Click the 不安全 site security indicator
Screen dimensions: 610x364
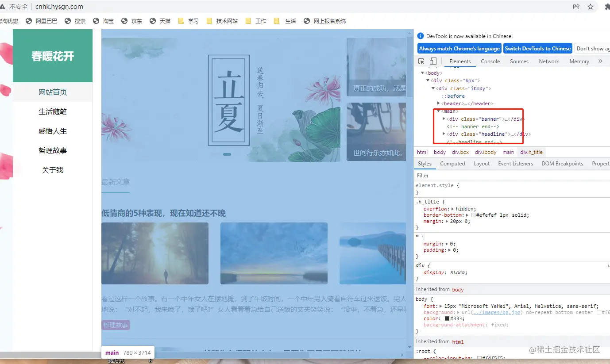pos(14,7)
